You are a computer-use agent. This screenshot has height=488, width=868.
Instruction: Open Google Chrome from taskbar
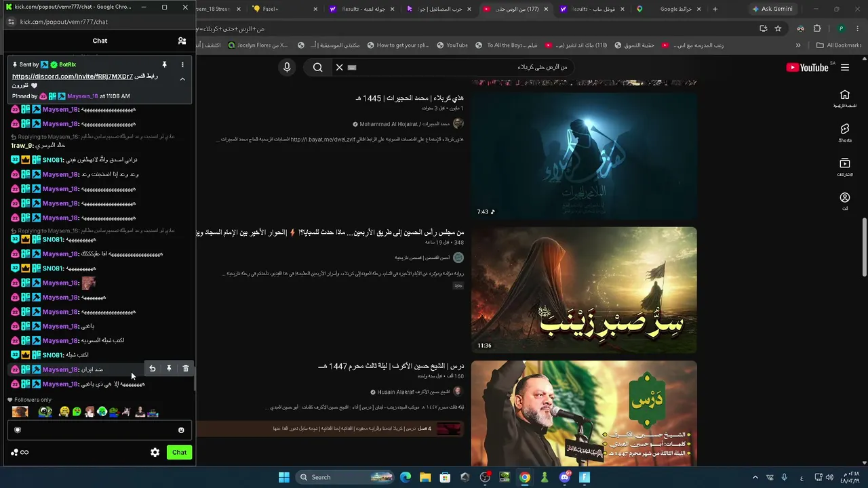[x=525, y=477]
